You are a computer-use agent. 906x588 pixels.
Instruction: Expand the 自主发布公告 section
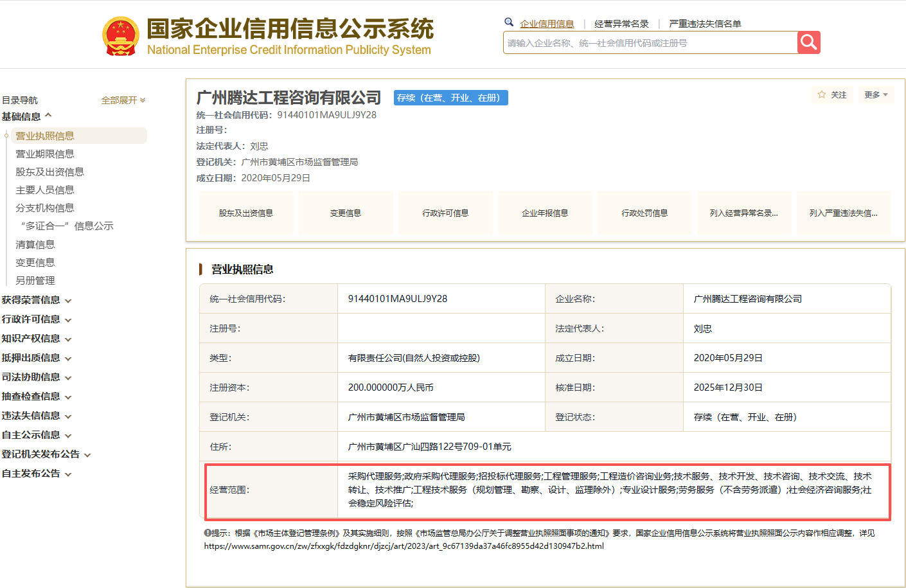[x=37, y=474]
